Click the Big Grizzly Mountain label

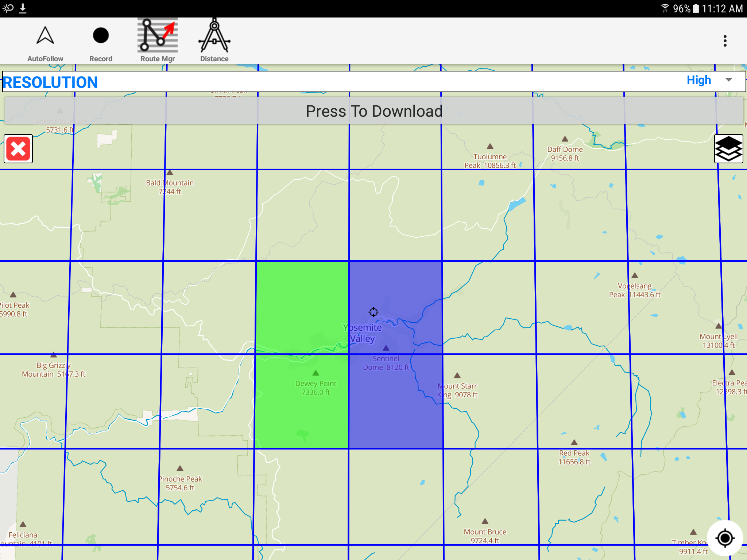pyautogui.click(x=54, y=370)
